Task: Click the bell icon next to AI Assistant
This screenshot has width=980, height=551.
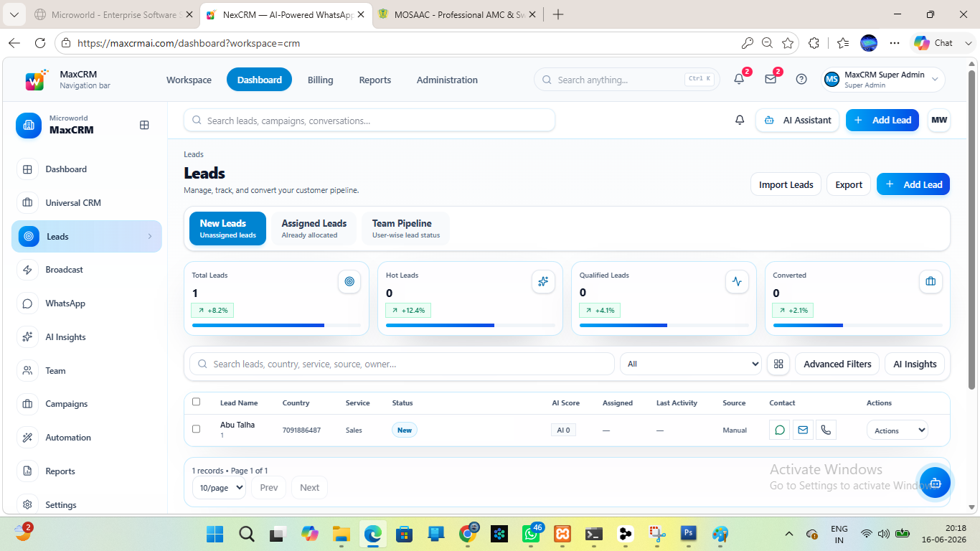Action: [x=740, y=121]
